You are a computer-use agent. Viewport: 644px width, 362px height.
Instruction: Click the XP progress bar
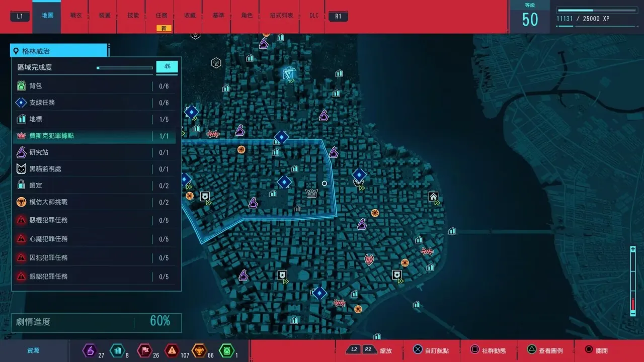click(597, 10)
